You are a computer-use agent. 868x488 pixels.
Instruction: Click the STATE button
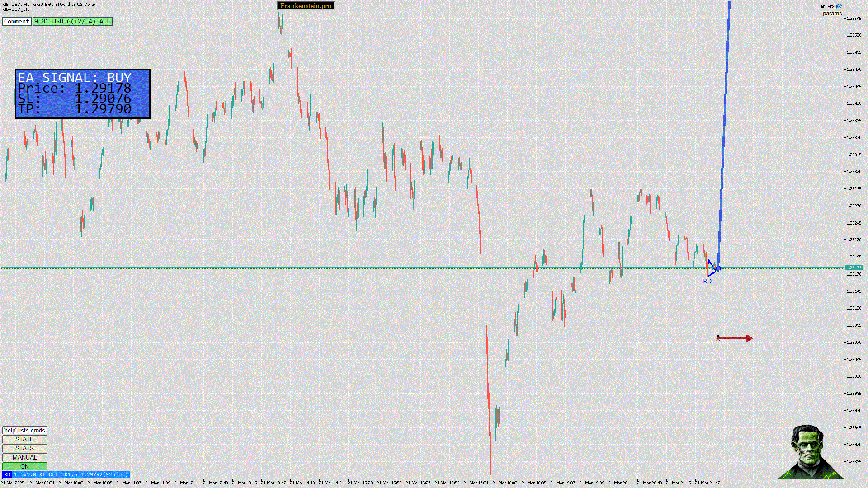coord(24,439)
